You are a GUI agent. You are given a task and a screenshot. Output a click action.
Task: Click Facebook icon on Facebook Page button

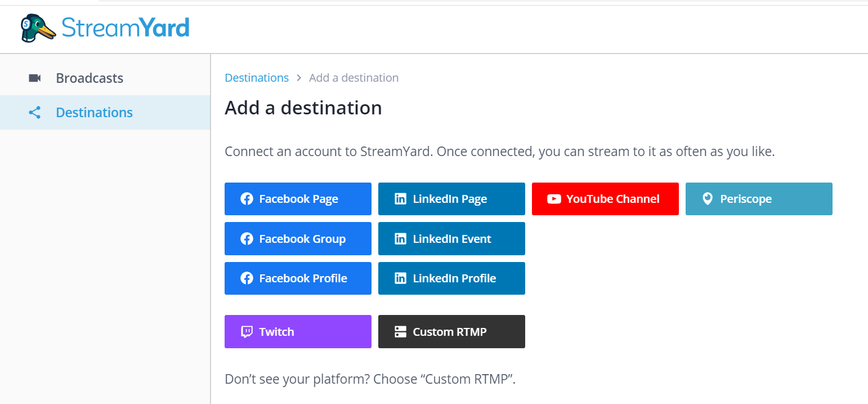pos(247,199)
